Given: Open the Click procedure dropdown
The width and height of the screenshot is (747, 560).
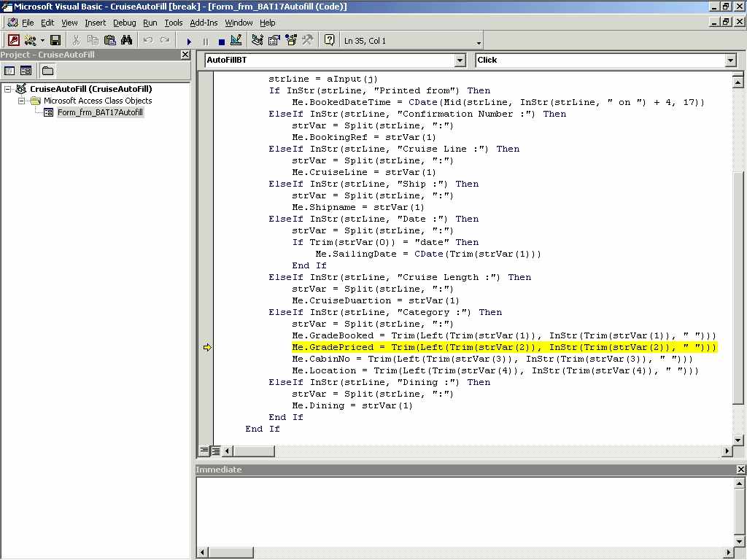Looking at the screenshot, I should coord(730,60).
